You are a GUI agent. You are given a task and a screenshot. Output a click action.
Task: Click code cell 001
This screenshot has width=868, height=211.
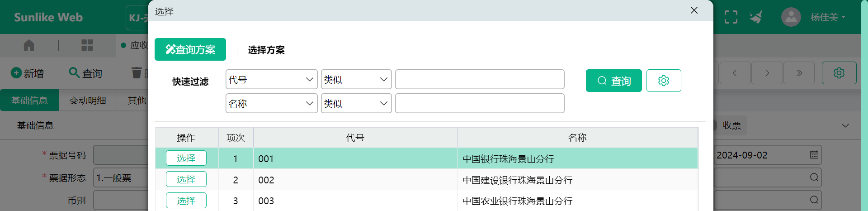355,158
